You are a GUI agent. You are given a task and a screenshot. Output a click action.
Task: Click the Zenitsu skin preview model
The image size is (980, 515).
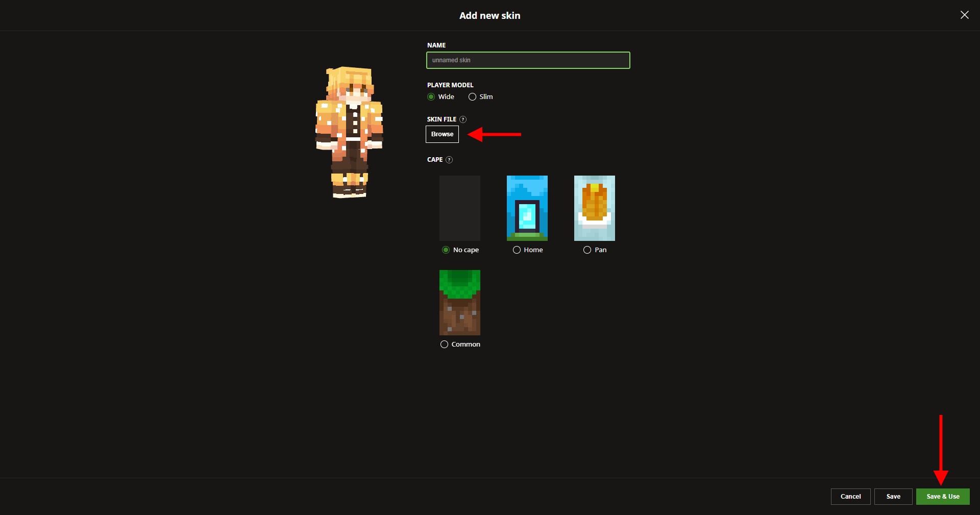(x=349, y=132)
